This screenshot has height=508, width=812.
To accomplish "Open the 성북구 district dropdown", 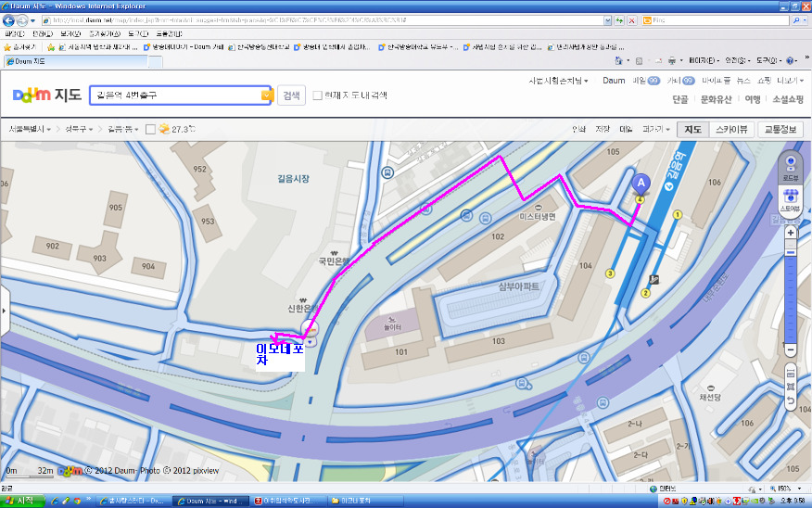I will pos(79,129).
